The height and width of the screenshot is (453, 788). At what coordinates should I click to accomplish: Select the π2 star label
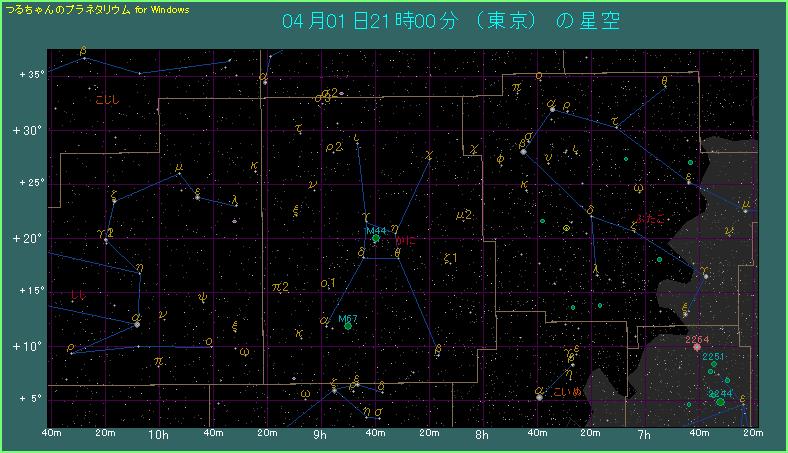point(280,287)
